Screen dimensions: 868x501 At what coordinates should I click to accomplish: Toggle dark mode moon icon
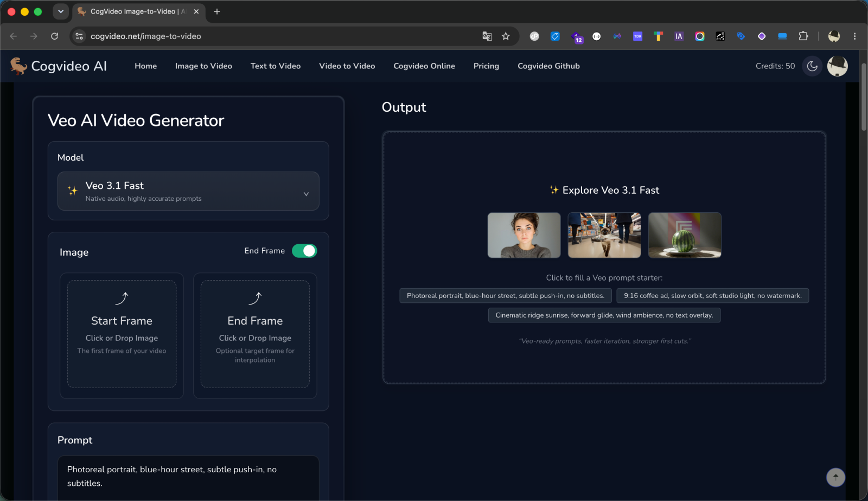click(x=812, y=66)
